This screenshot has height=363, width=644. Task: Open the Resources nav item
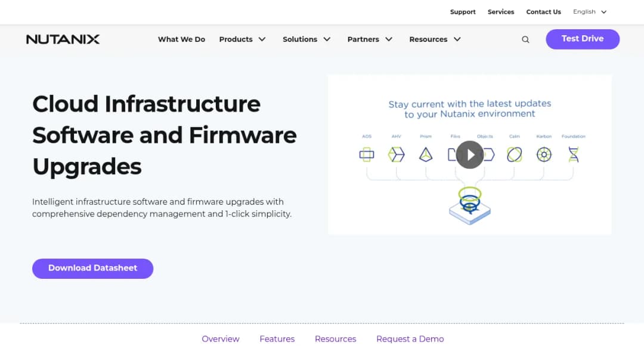coord(428,39)
